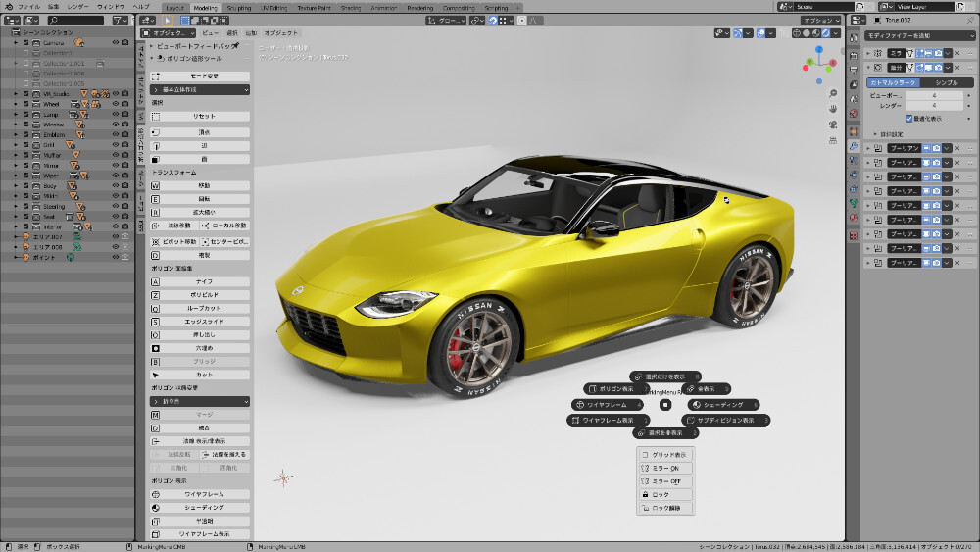The image size is (980, 552).
Task: Switch to the UV Editing workspace tab
Action: coord(273,8)
